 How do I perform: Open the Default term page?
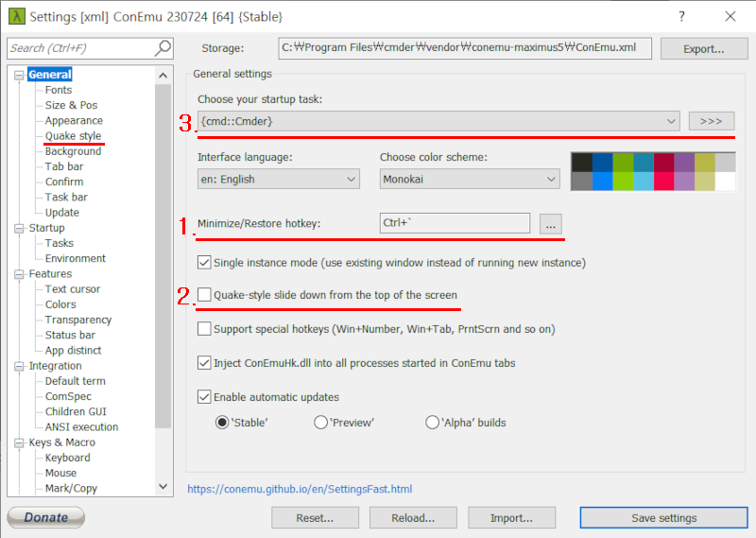pyautogui.click(x=76, y=381)
